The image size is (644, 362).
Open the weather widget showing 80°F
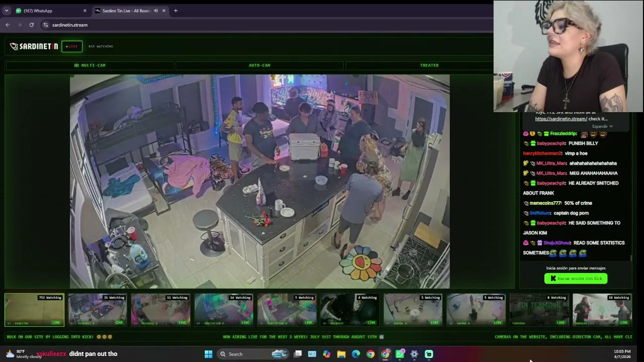(x=23, y=354)
